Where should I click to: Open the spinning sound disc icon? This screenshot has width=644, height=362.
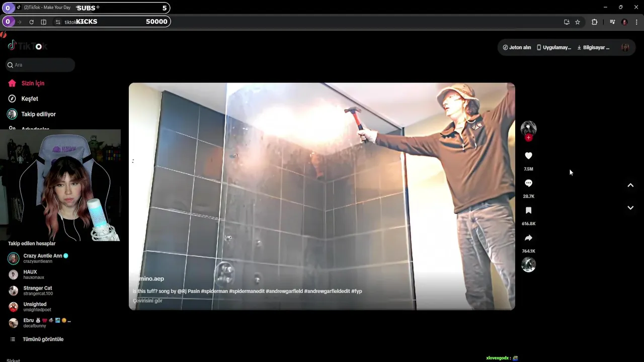pos(528,264)
